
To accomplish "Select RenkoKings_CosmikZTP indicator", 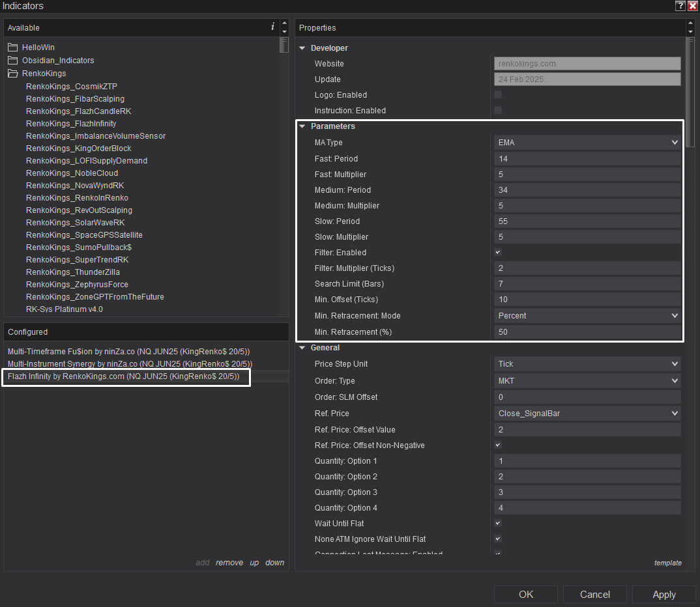I will click(x=72, y=86).
